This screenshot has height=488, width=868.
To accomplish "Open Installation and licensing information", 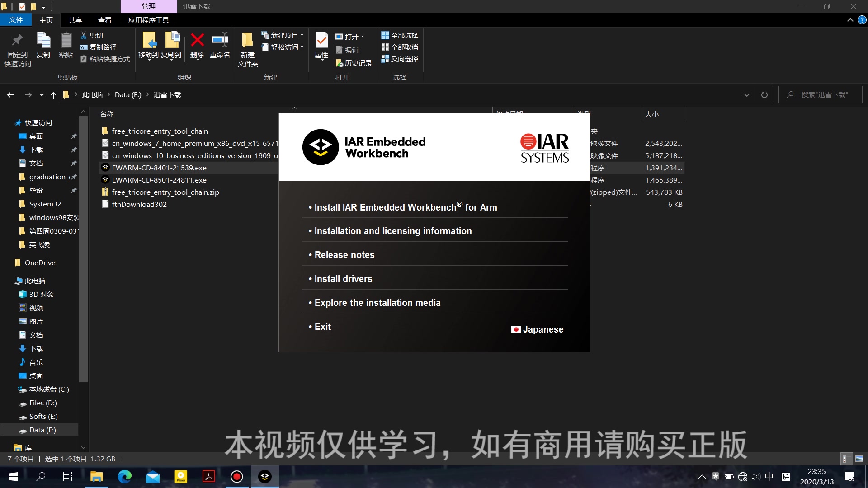I will point(393,231).
